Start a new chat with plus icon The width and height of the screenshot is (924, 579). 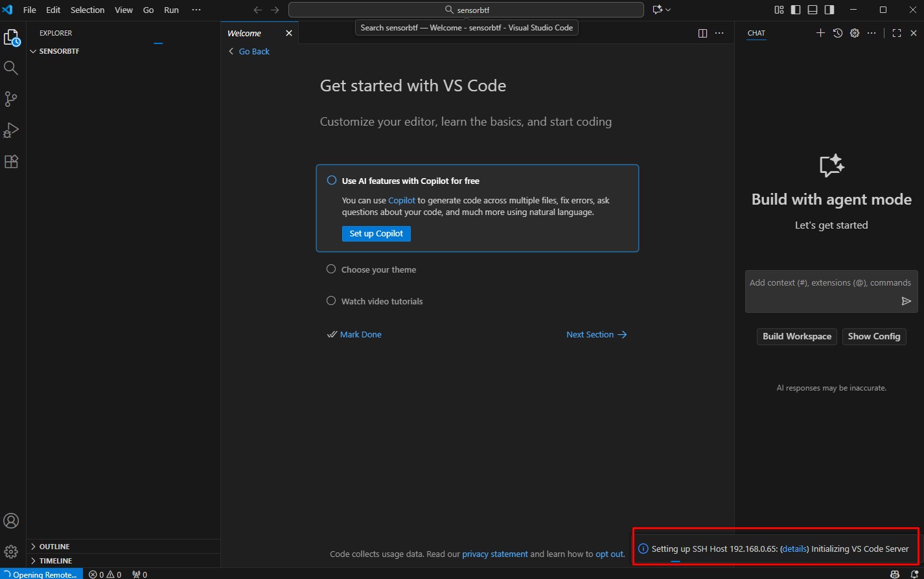click(x=820, y=33)
